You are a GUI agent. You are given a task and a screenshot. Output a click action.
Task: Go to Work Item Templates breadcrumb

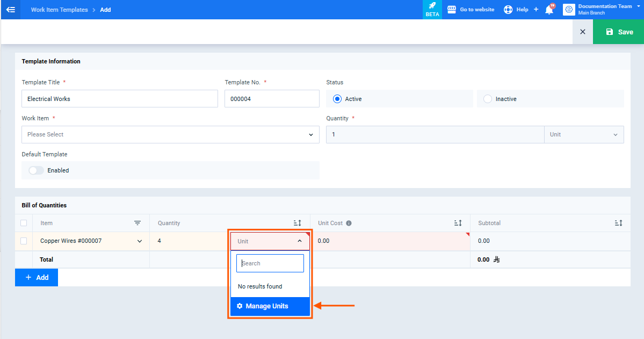coord(60,10)
